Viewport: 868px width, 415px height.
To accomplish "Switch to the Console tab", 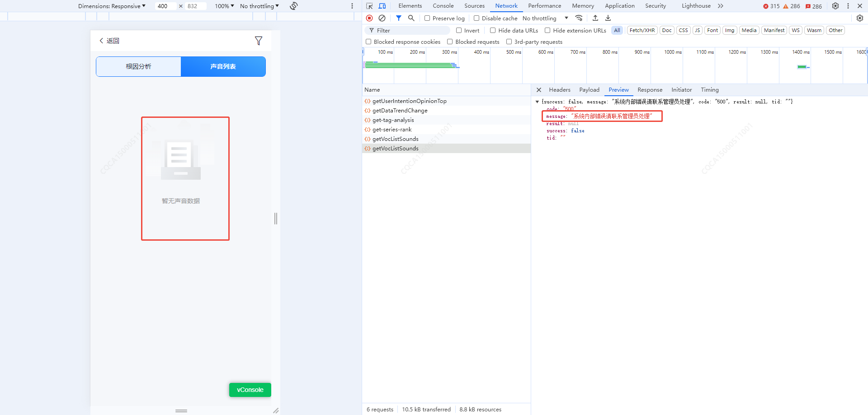I will coord(443,6).
